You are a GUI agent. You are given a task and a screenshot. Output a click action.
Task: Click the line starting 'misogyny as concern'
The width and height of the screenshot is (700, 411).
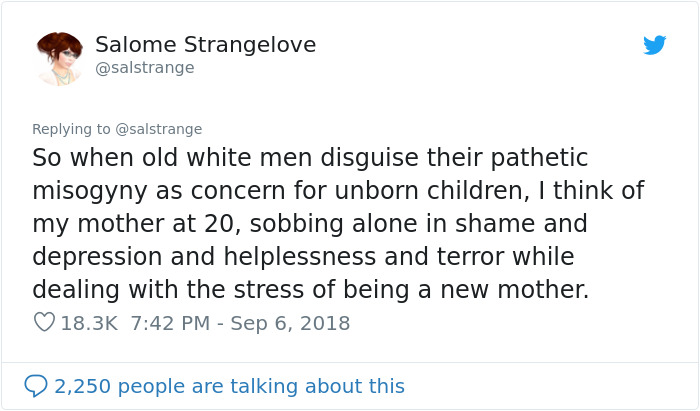[338, 191]
